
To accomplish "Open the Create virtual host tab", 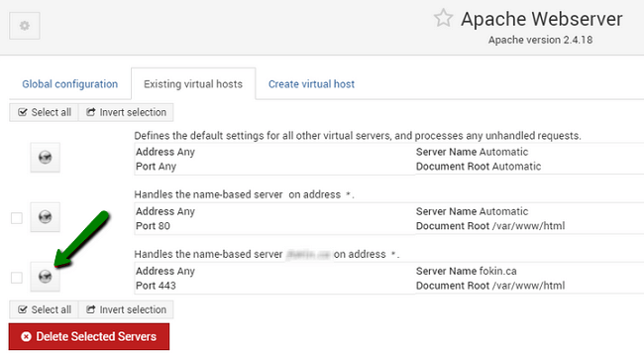I will tap(311, 84).
